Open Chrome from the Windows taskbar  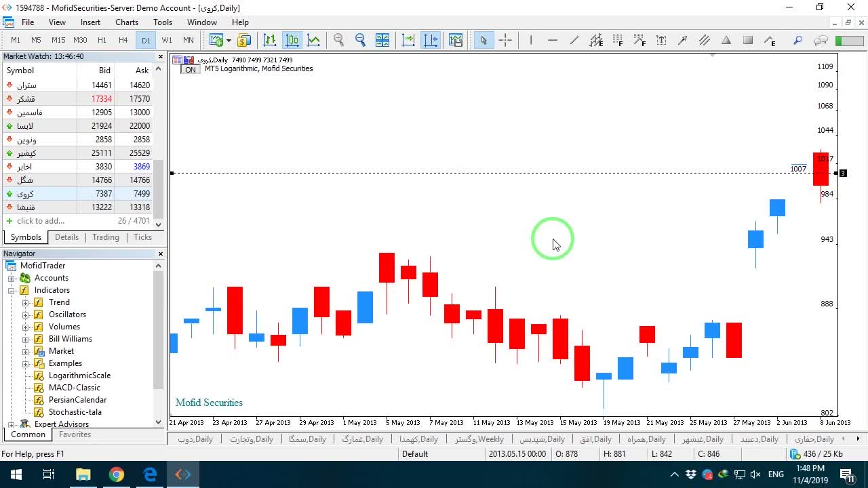tap(117, 474)
